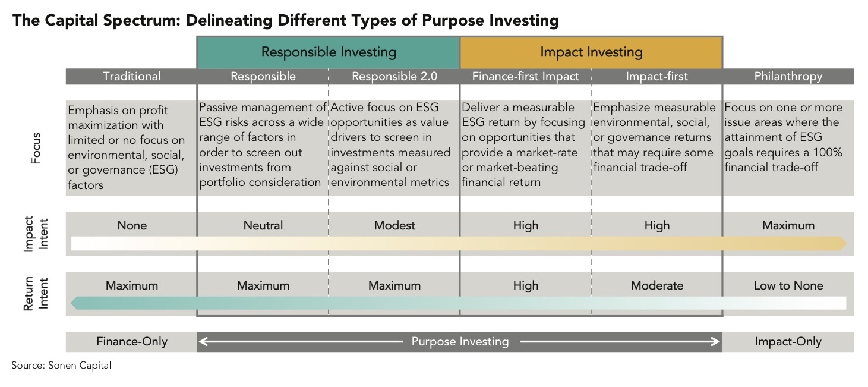Viewport: 868px width, 387px height.
Task: Click the Low to None return cell
Action: 788,285
